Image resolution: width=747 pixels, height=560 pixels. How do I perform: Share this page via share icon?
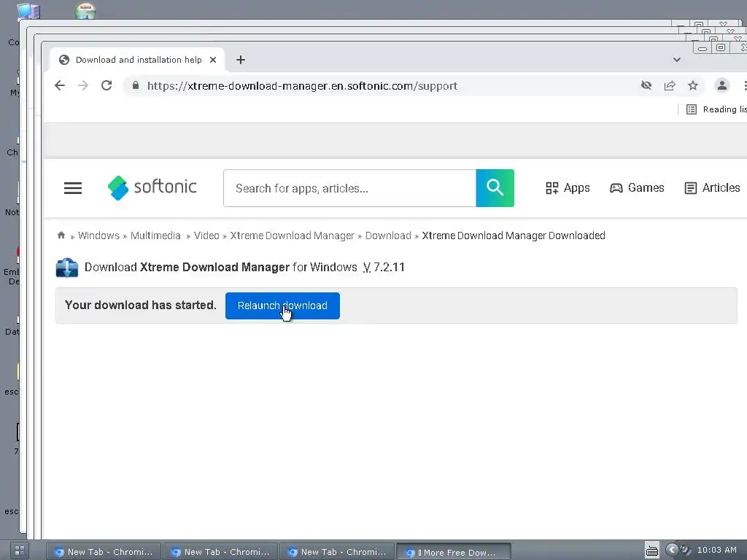670,85
